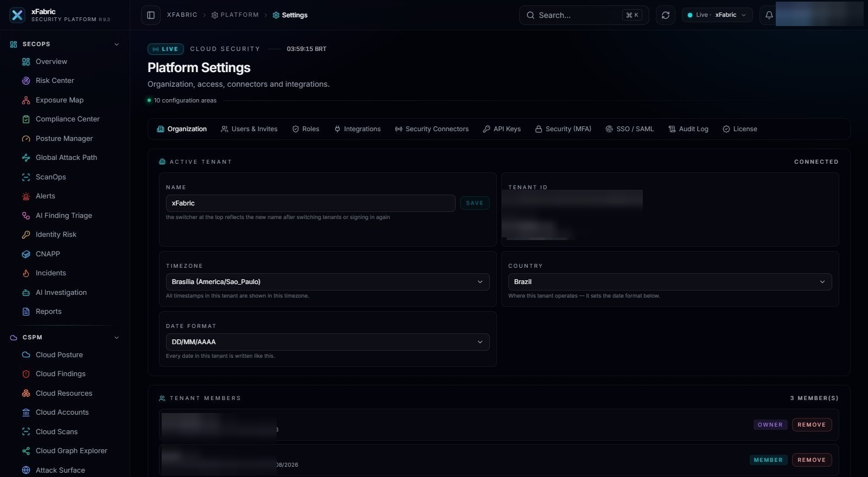This screenshot has width=868, height=477.
Task: Click the Exposure Map icon
Action: click(x=26, y=100)
